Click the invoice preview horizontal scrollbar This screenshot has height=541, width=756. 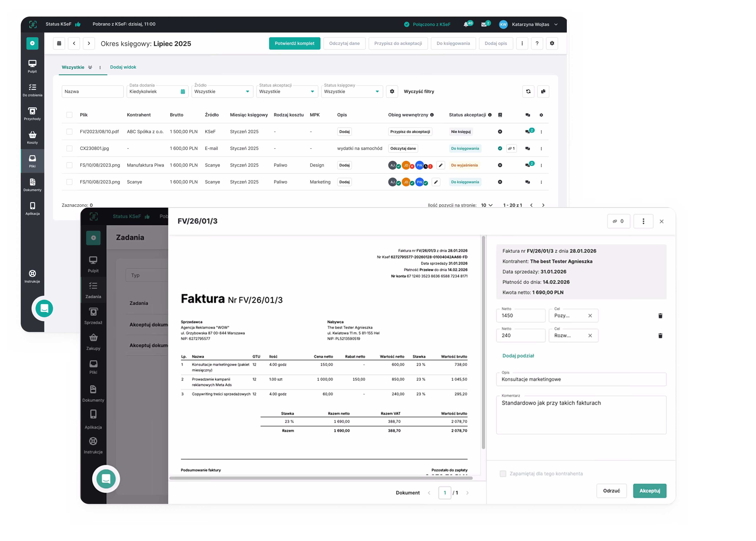pos(321,478)
